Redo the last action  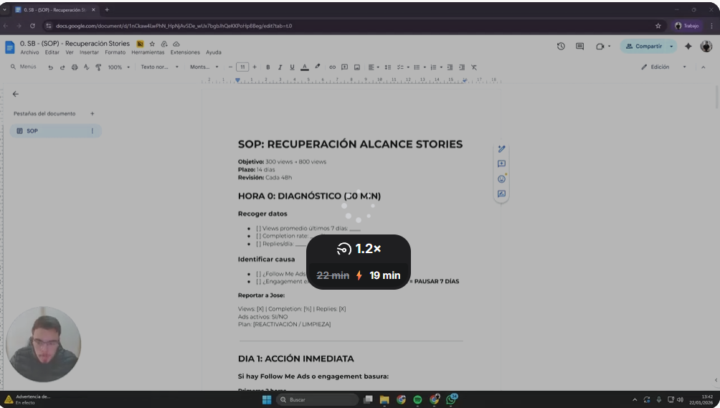click(x=62, y=67)
